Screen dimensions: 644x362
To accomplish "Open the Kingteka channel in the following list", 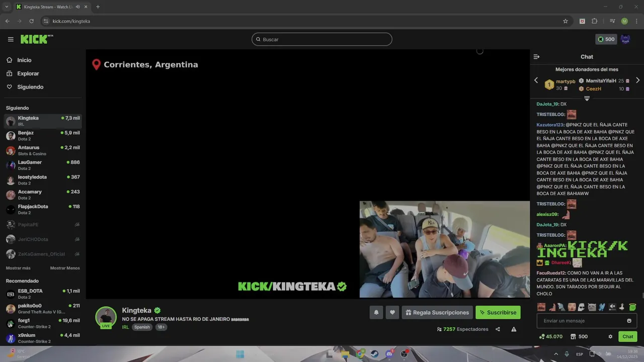I will click(x=43, y=121).
